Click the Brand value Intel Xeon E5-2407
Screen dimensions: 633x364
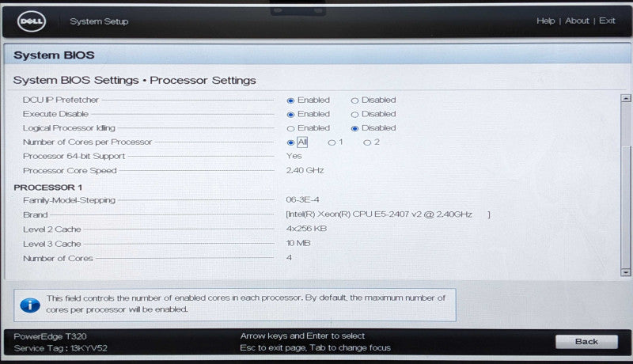(x=388, y=214)
